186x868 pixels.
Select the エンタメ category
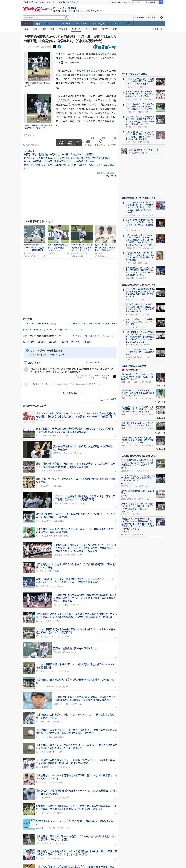(x=63, y=29)
